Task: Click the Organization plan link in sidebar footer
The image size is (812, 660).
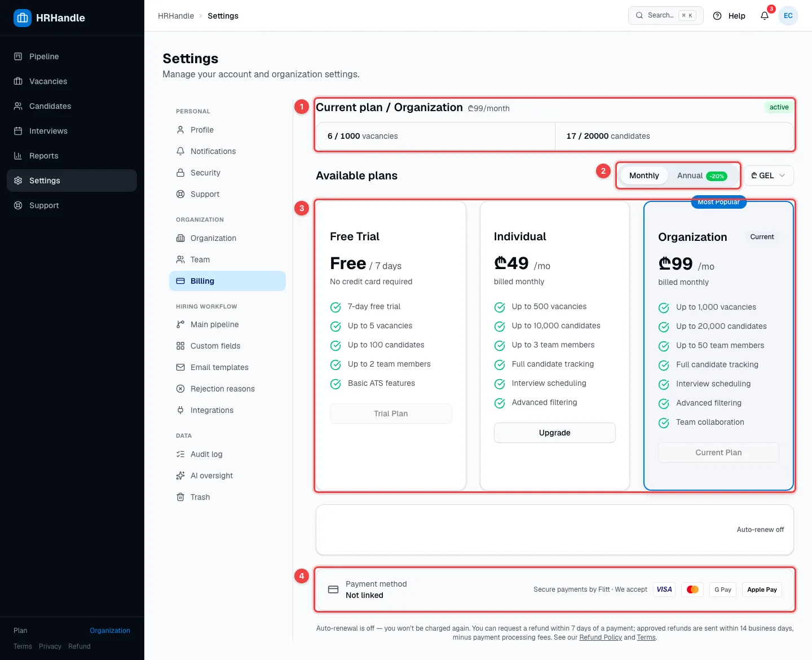Action: pyautogui.click(x=110, y=631)
